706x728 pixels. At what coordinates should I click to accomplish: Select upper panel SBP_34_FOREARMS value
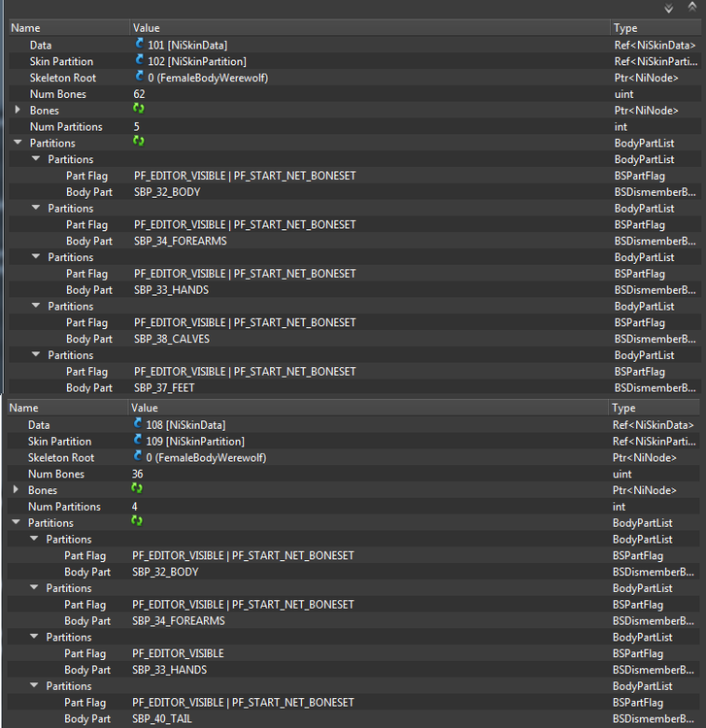pyautogui.click(x=181, y=241)
